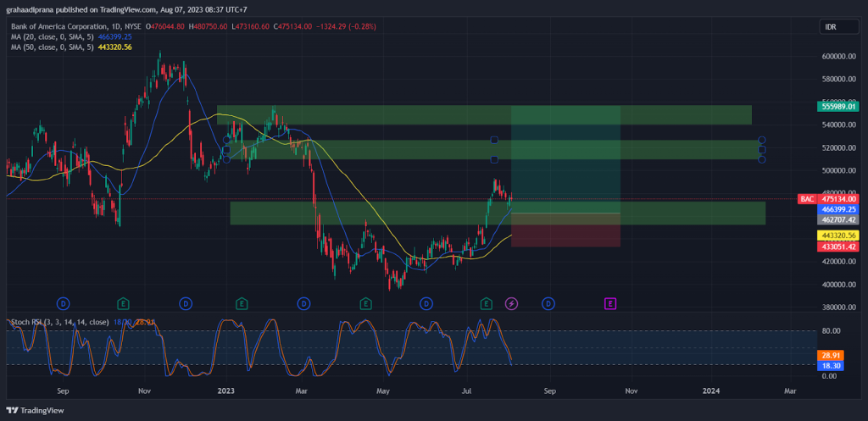
Task: Open the IDR currency selector
Action: (x=839, y=26)
